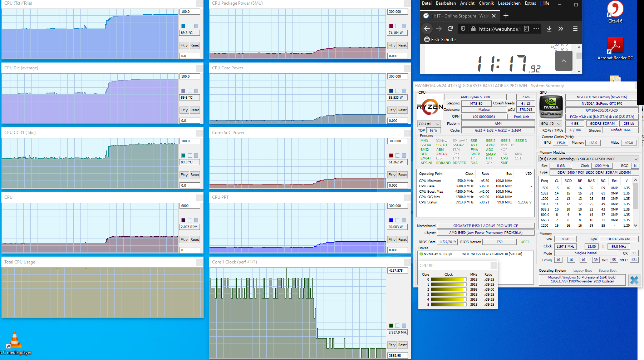Click Reset in CPU Package Power graph
This screenshot has height=360, width=644.
coord(403,45)
